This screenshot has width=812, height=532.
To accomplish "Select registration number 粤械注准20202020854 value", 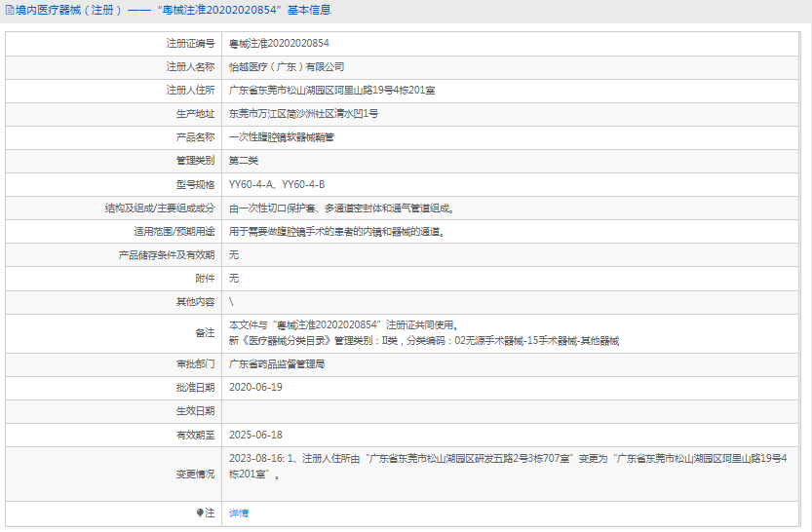I will coord(279,44).
